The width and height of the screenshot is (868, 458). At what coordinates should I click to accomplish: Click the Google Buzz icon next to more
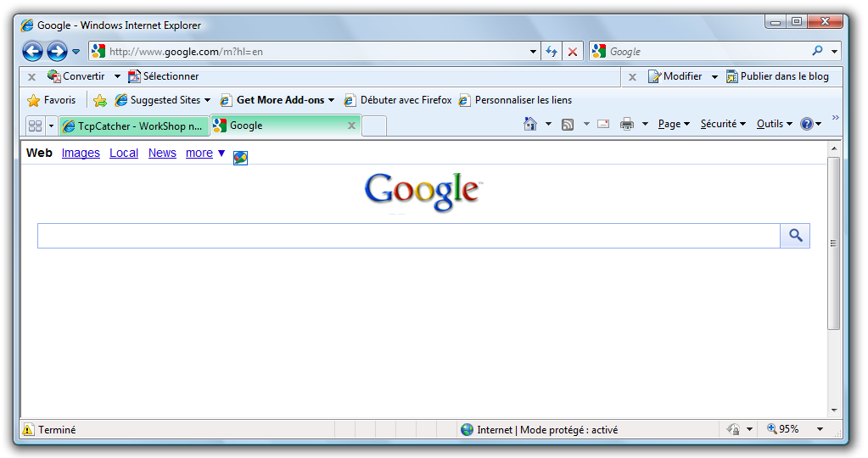point(240,158)
